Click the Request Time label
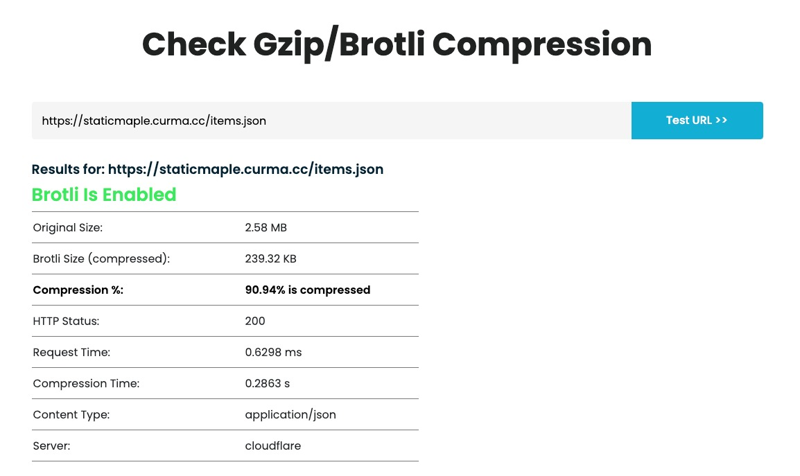 pos(71,352)
